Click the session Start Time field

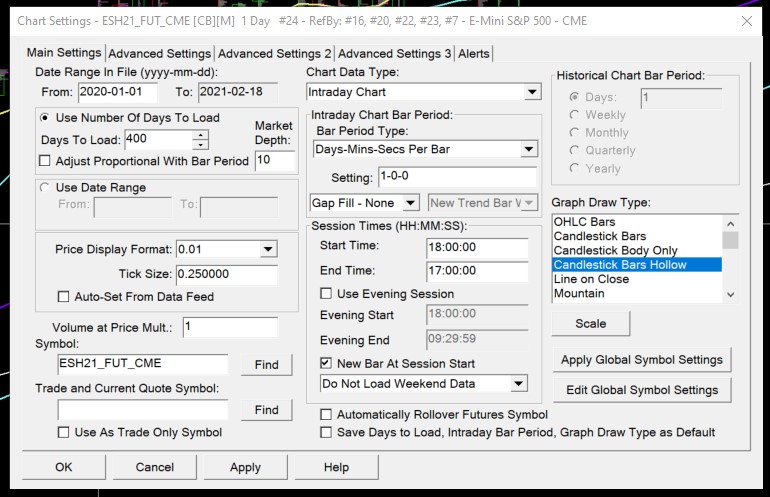pyautogui.click(x=477, y=248)
